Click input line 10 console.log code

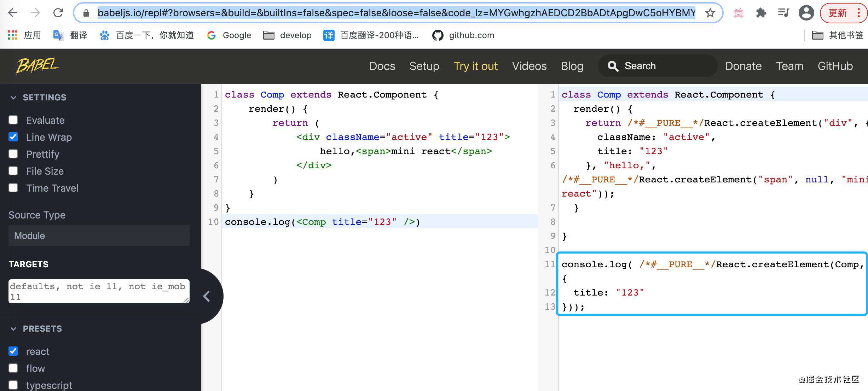pos(322,222)
